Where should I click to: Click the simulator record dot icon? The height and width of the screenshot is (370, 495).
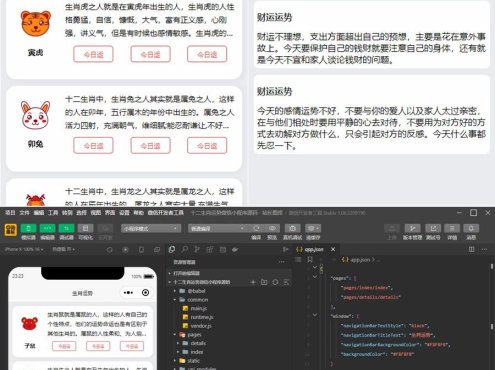click(125, 250)
